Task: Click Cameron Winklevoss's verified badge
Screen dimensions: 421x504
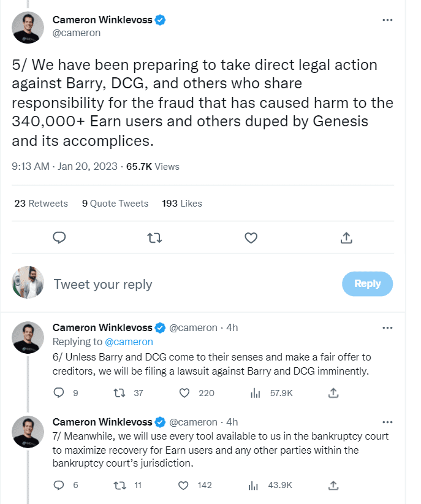Action: 160,19
